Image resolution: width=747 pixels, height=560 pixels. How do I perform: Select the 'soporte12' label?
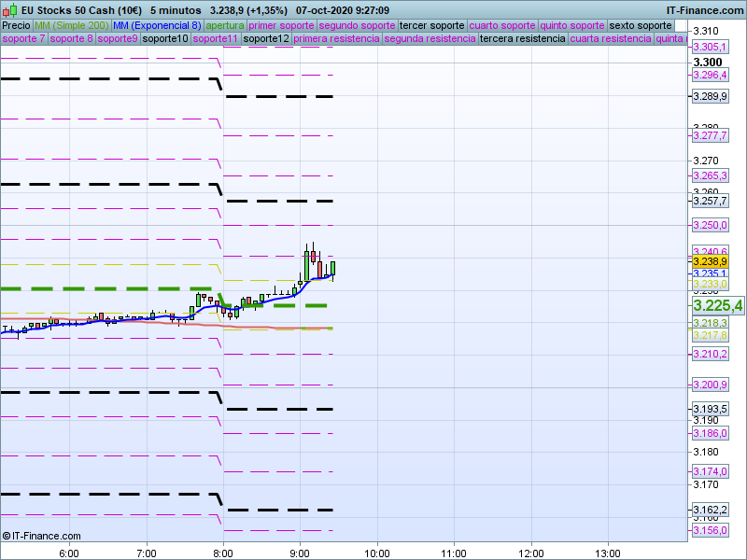point(265,39)
